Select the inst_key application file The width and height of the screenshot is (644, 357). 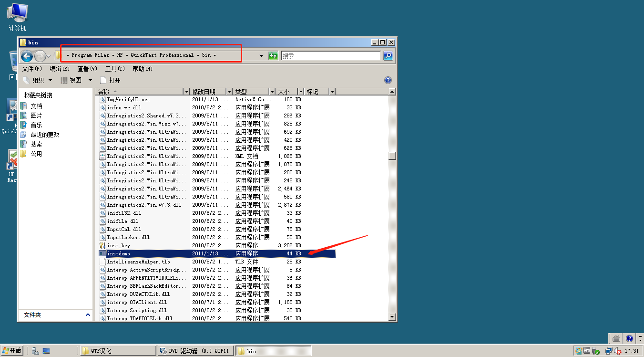coord(217,245)
